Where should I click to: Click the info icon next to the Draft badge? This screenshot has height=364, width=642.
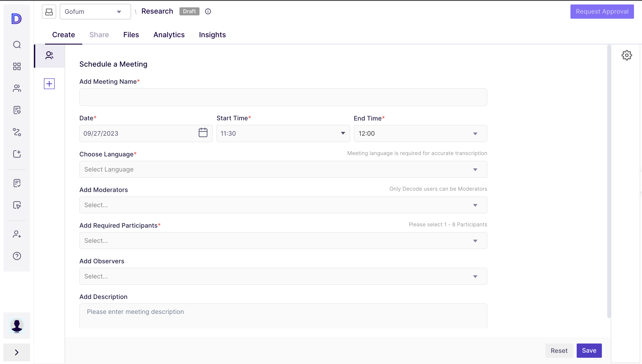point(208,11)
